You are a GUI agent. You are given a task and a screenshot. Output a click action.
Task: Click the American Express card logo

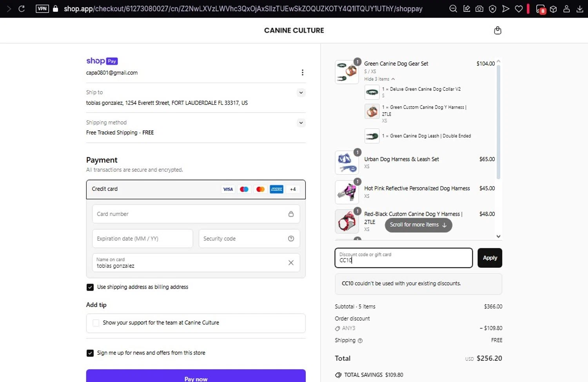pos(277,189)
